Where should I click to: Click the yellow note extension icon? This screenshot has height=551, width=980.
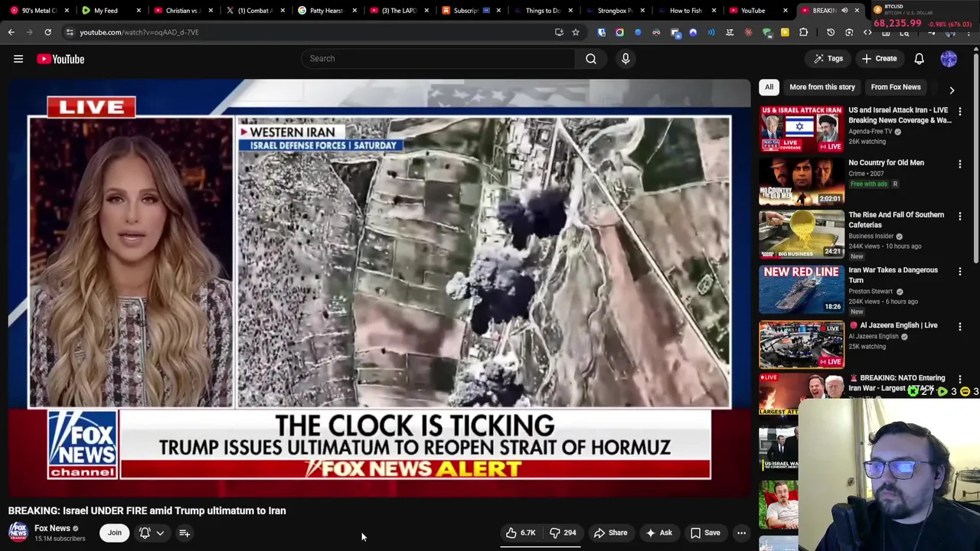click(785, 32)
